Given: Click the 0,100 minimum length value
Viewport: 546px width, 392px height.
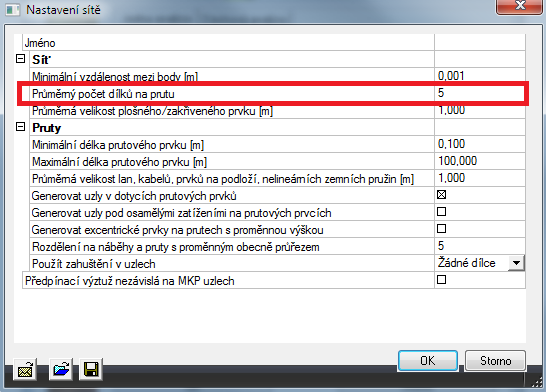Looking at the screenshot, I should coord(451,144).
